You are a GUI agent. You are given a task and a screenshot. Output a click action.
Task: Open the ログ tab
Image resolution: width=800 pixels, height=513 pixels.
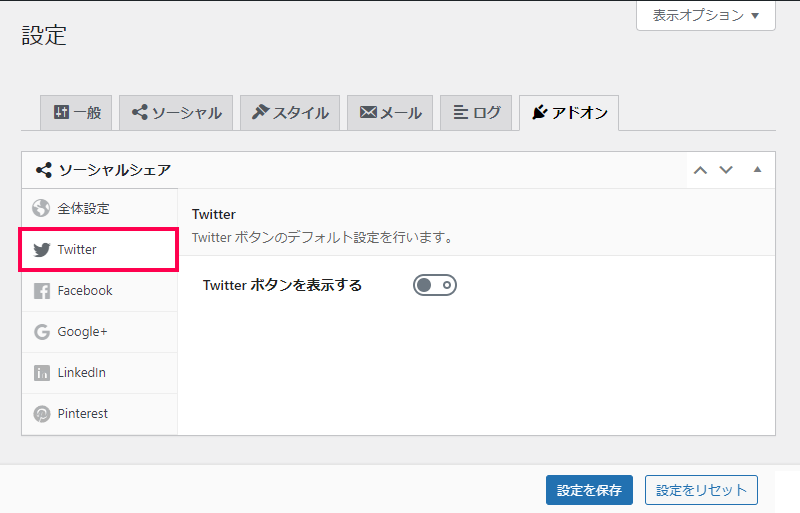[x=476, y=112]
